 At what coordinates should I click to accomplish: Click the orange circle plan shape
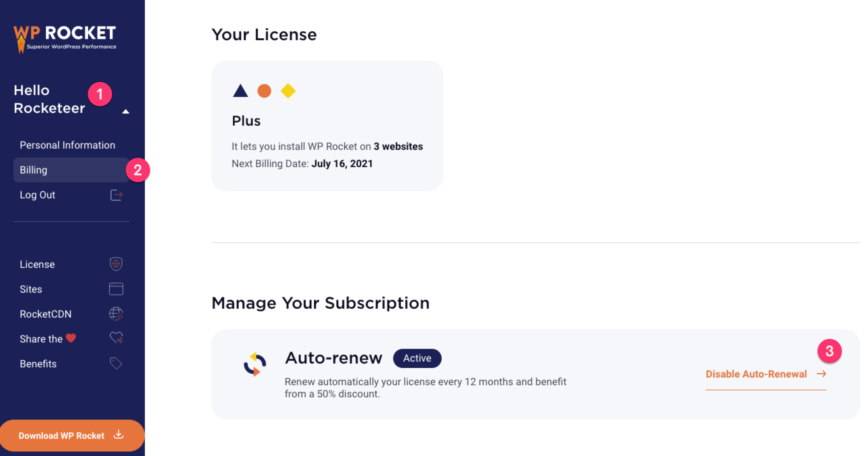[265, 91]
